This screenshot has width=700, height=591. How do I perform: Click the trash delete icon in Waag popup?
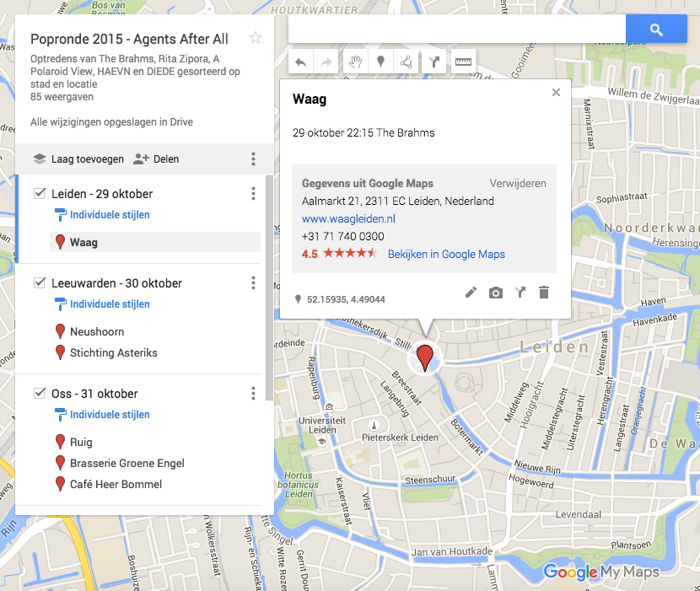pyautogui.click(x=544, y=293)
